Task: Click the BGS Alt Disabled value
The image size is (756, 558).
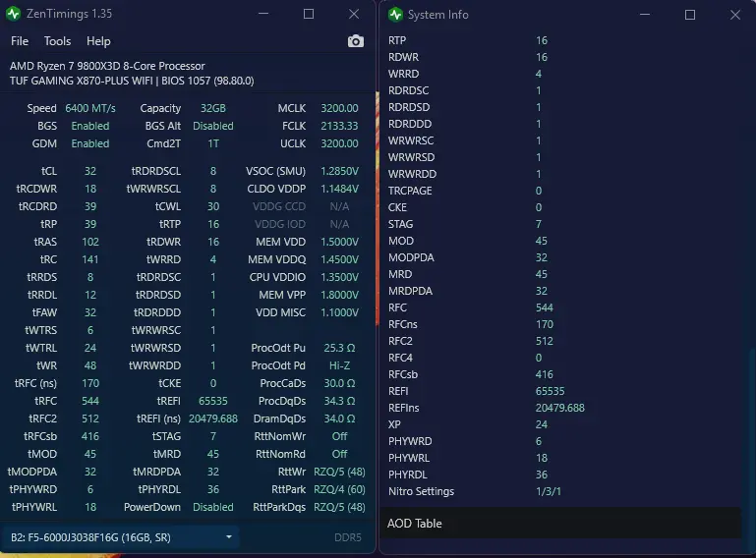Action: point(213,126)
